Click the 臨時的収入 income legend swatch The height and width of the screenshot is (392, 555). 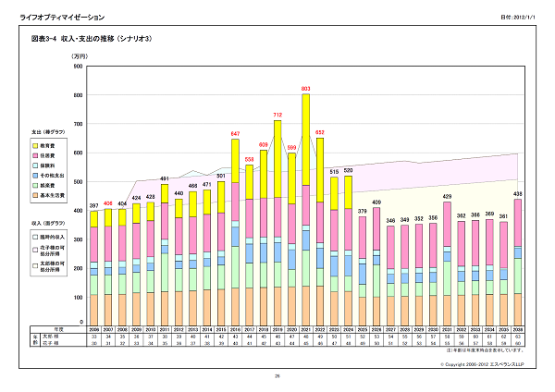pos(35,238)
